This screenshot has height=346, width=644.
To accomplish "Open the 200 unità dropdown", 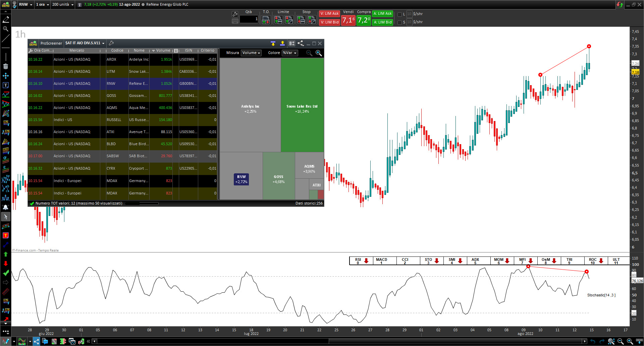I will 63,5.
